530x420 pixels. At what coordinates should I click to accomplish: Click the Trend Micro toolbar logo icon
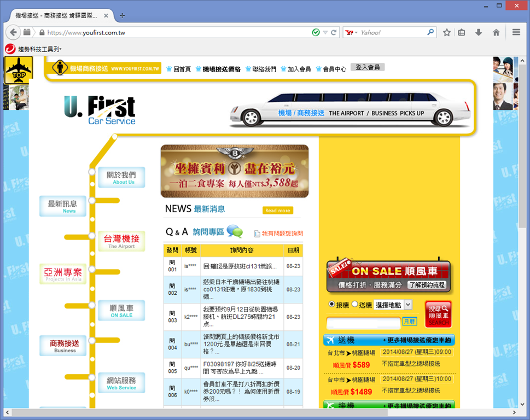click(x=10, y=49)
